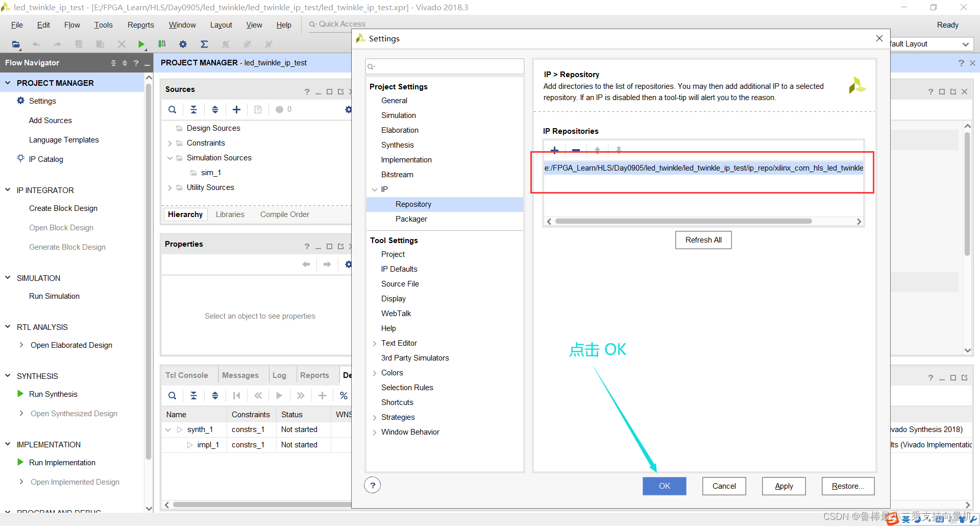
Task: Open the layout dropdown at top right
Action: click(x=965, y=44)
